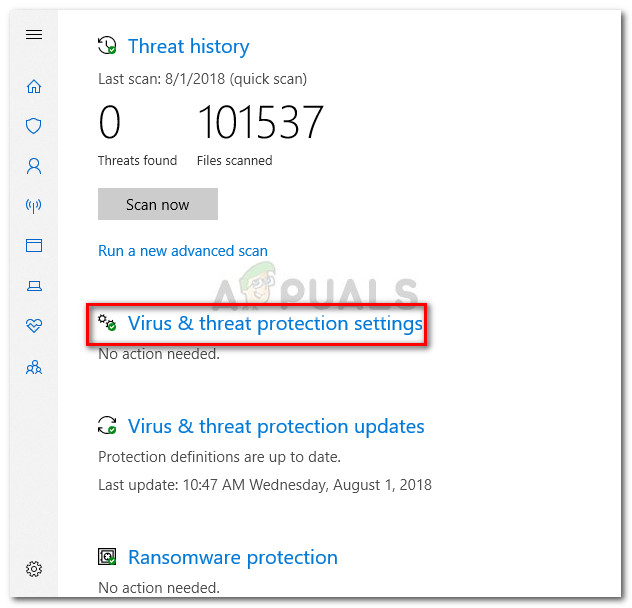This screenshot has height=608, width=632.
Task: Open Device performance & health heart icon
Action: (34, 327)
